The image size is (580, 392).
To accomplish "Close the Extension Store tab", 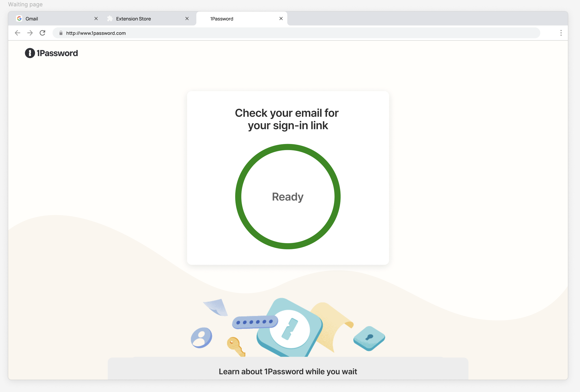I will [x=187, y=18].
